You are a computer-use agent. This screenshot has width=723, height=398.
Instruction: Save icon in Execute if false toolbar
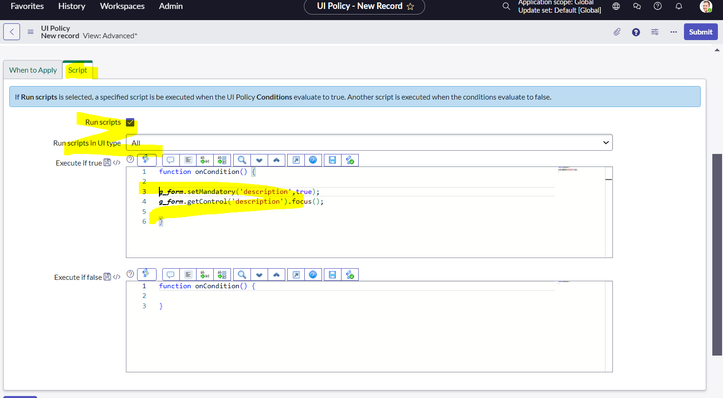tap(332, 274)
